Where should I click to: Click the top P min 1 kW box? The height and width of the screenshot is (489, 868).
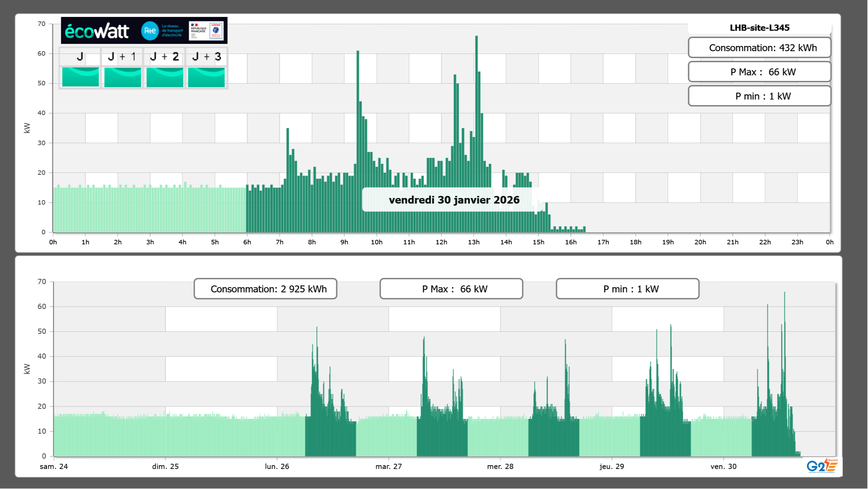759,96
